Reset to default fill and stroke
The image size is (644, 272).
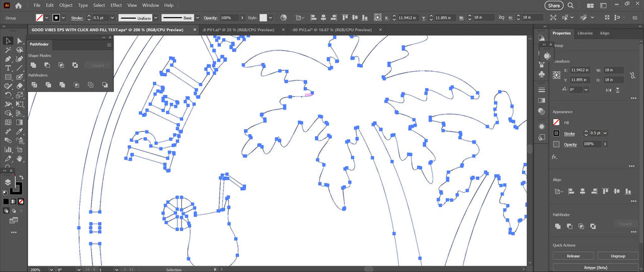tap(5, 192)
